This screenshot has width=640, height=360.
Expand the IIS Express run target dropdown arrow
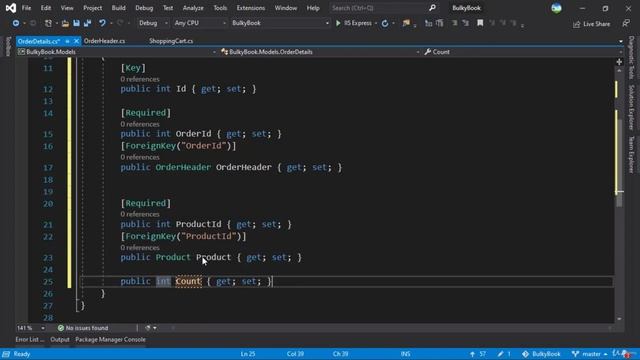[376, 23]
